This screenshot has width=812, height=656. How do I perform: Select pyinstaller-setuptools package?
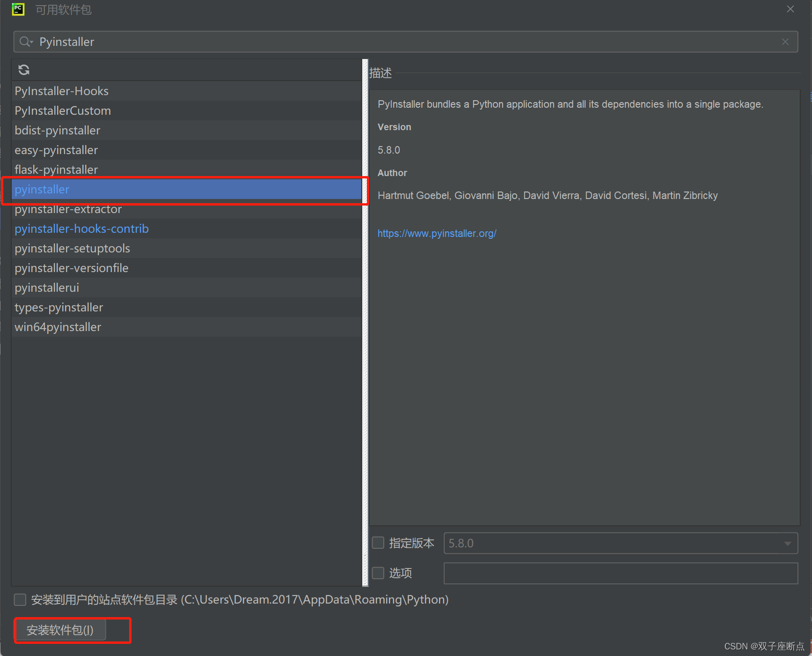187,248
